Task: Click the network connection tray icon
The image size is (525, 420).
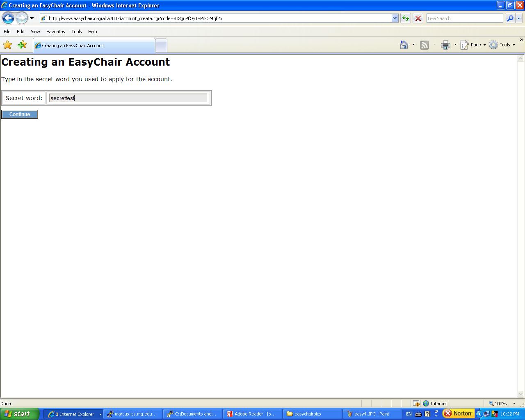Action: pos(486,414)
